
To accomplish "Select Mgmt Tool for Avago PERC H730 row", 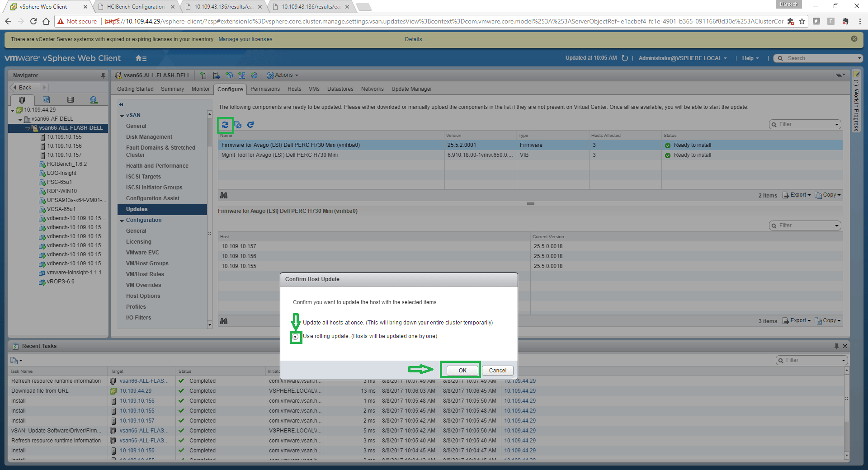I will 279,155.
